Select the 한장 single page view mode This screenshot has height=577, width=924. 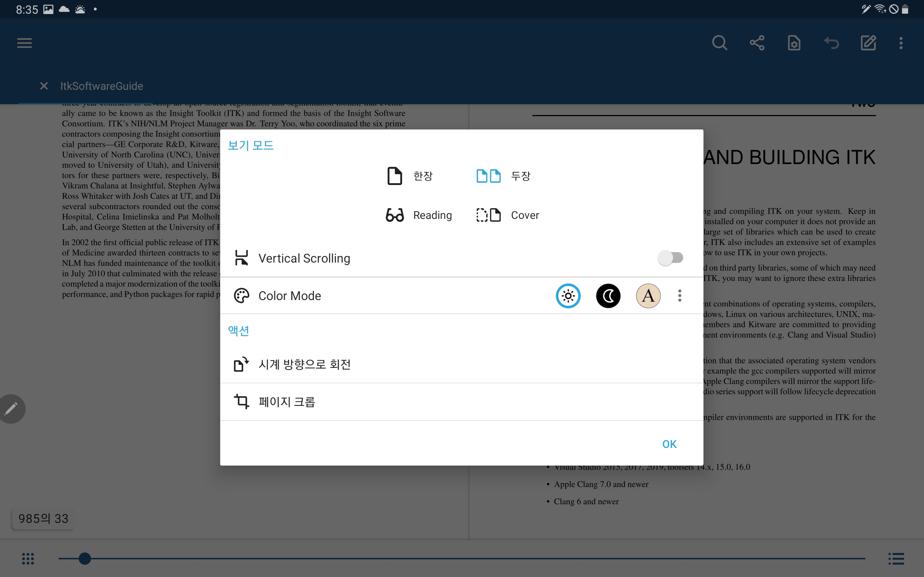point(410,176)
